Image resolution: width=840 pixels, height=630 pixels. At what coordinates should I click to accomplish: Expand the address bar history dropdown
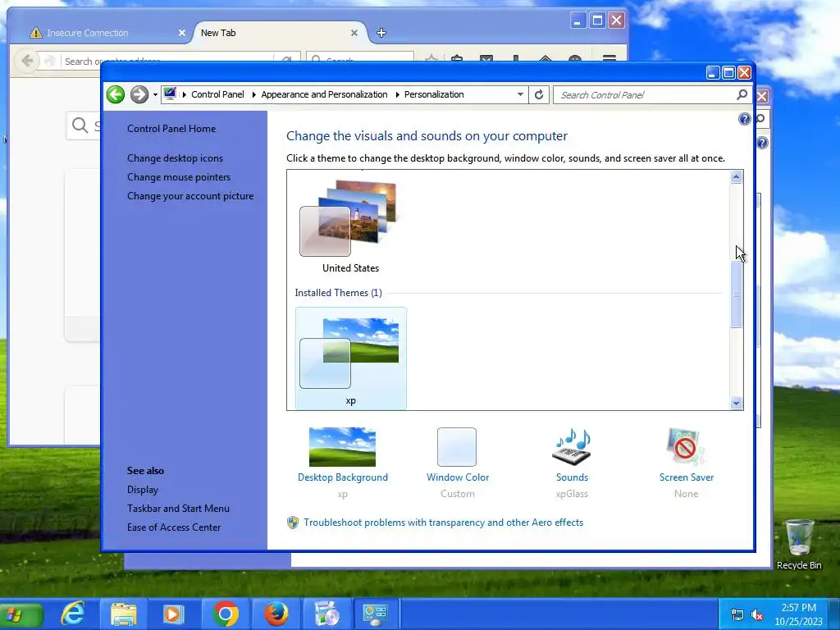tap(520, 95)
